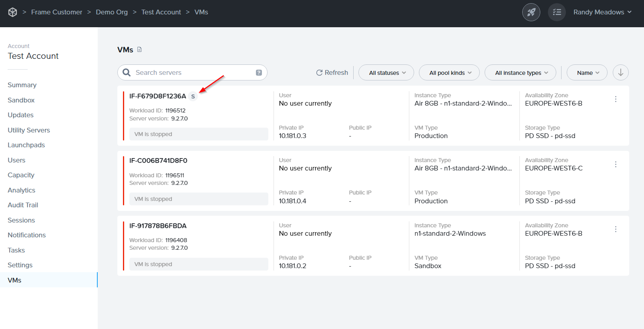644x329 pixels.
Task: Open Settings in the sidebar
Action: [20, 265]
